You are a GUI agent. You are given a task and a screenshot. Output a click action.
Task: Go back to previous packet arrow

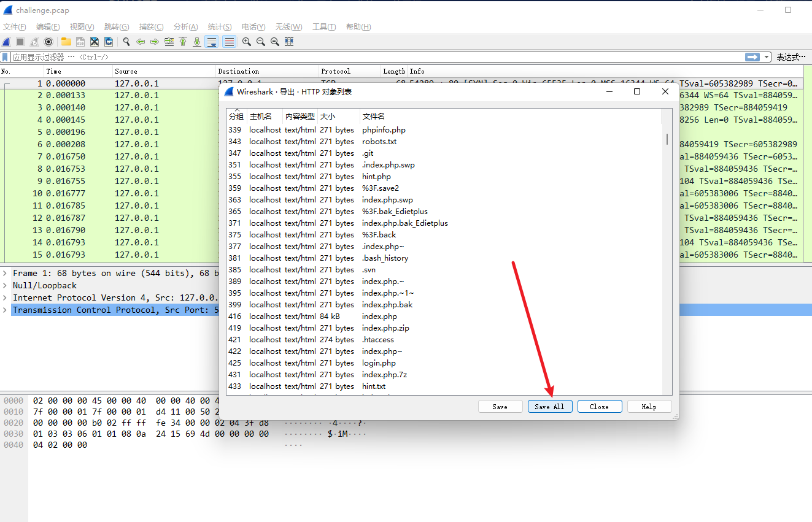point(141,42)
